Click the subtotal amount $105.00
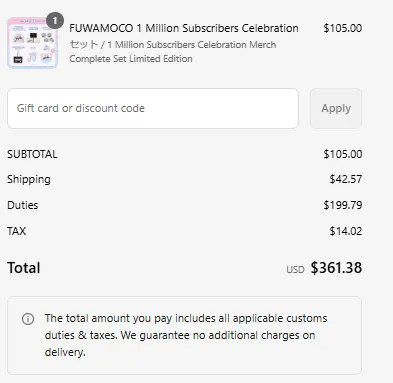 coord(343,154)
